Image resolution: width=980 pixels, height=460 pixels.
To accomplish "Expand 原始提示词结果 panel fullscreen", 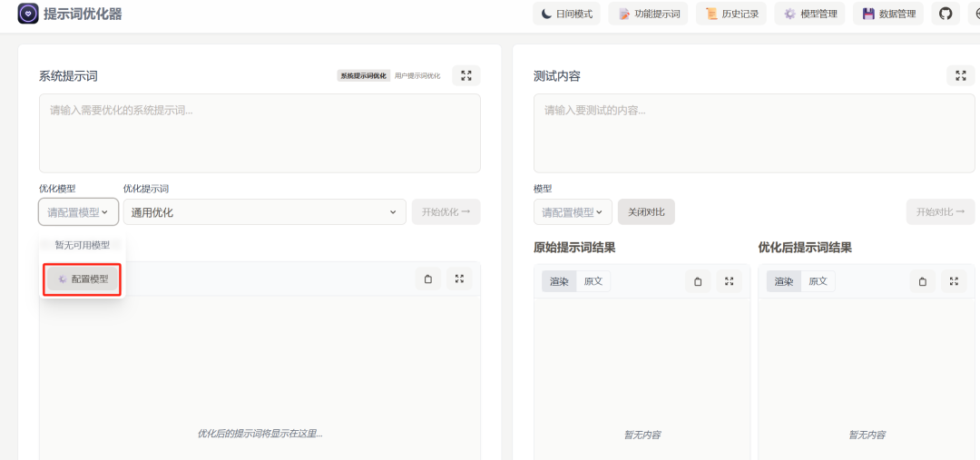I will tap(730, 281).
